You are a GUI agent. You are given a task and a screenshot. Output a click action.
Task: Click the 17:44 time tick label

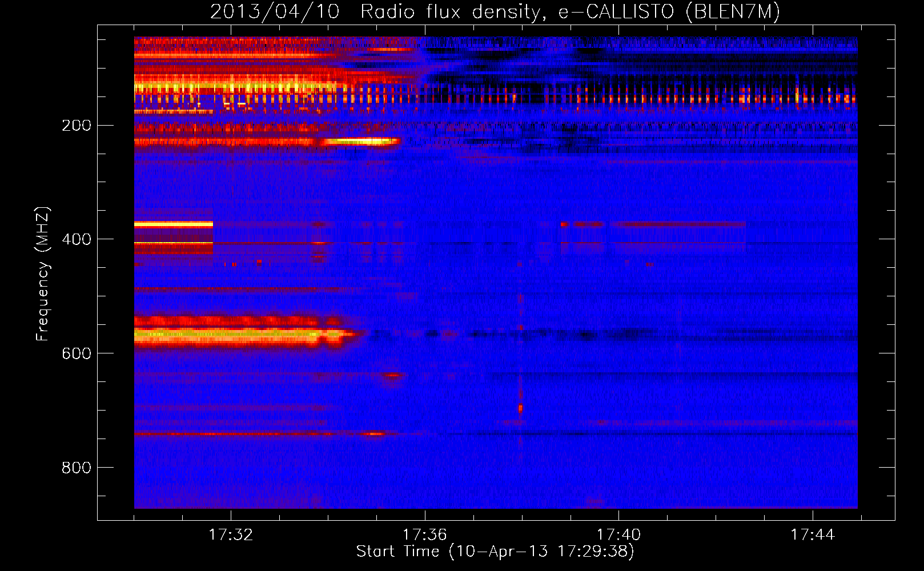click(x=812, y=534)
